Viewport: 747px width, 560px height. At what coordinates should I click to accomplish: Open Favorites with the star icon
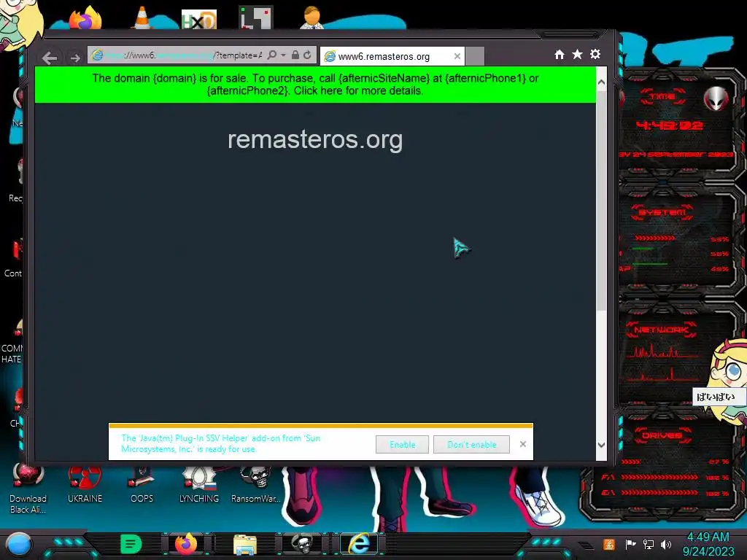[x=578, y=54]
